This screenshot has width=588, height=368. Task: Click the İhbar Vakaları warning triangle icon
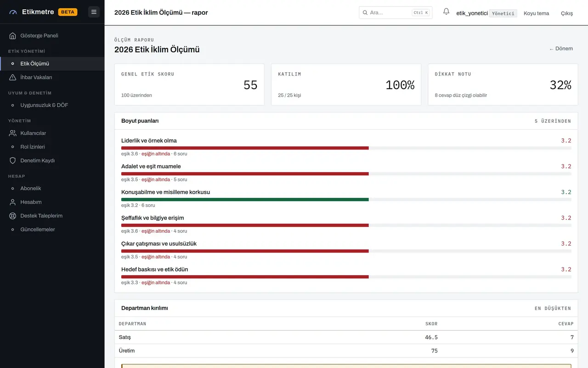(13, 77)
